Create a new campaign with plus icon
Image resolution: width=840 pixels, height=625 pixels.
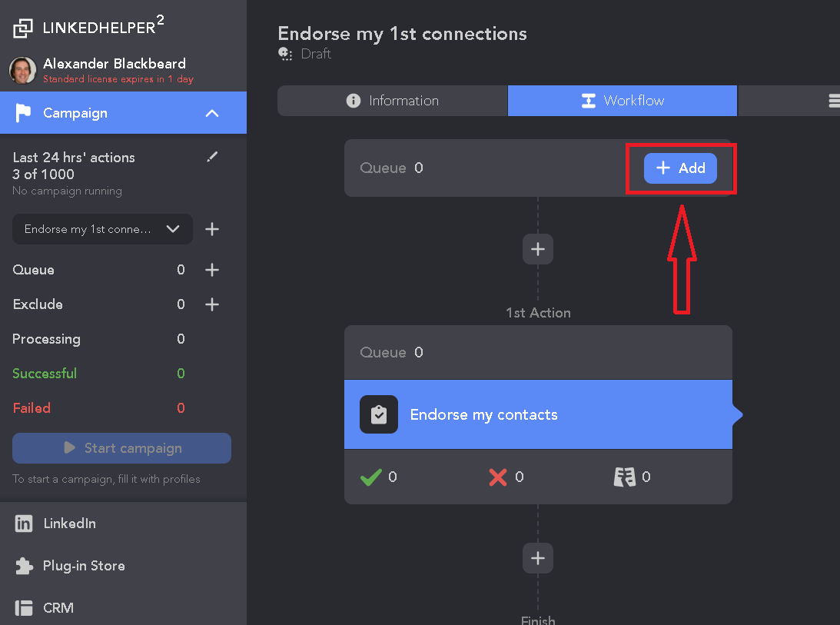pyautogui.click(x=212, y=229)
